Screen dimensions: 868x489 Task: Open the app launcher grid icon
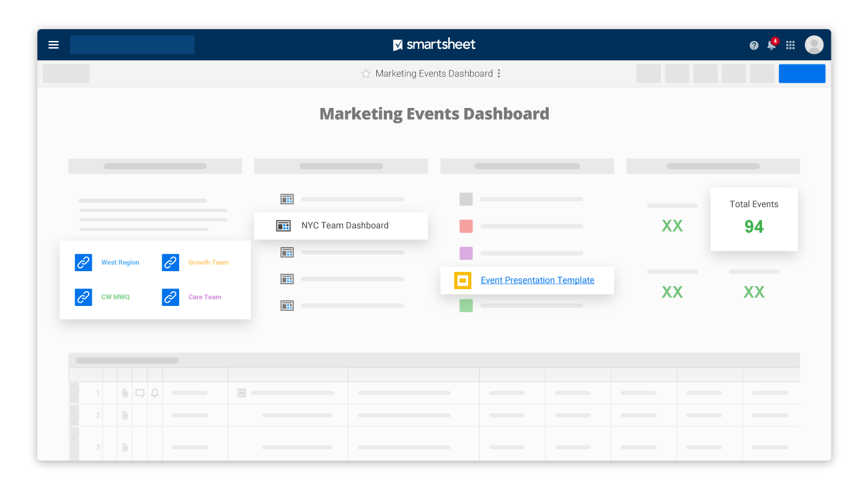click(x=790, y=45)
